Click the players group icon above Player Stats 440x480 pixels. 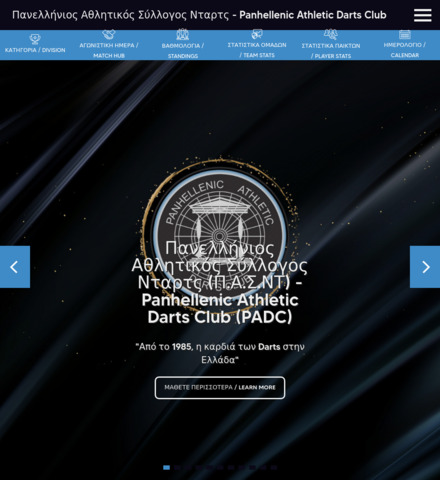tap(331, 34)
